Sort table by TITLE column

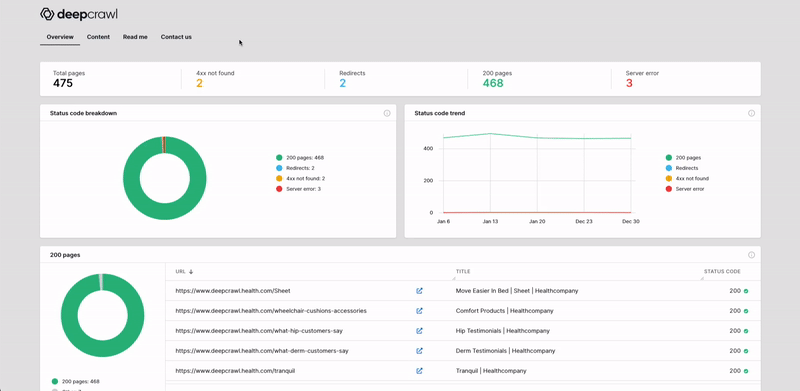463,272
